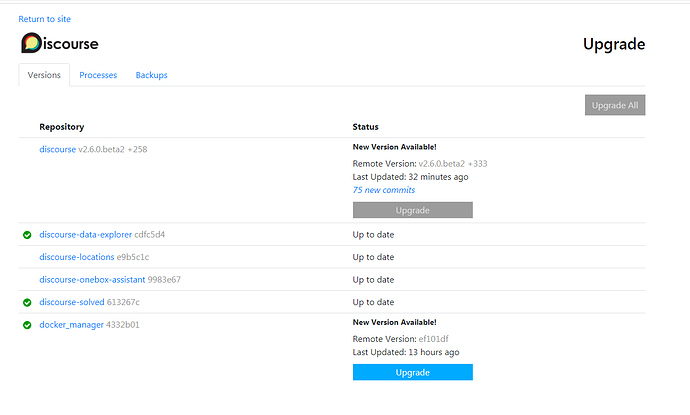Click Up to date status for discourse-locations
The image size is (690, 415).
(373, 257)
